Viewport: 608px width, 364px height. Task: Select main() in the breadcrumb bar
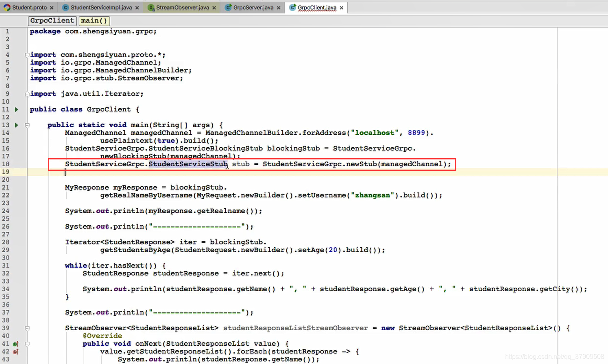click(x=94, y=21)
